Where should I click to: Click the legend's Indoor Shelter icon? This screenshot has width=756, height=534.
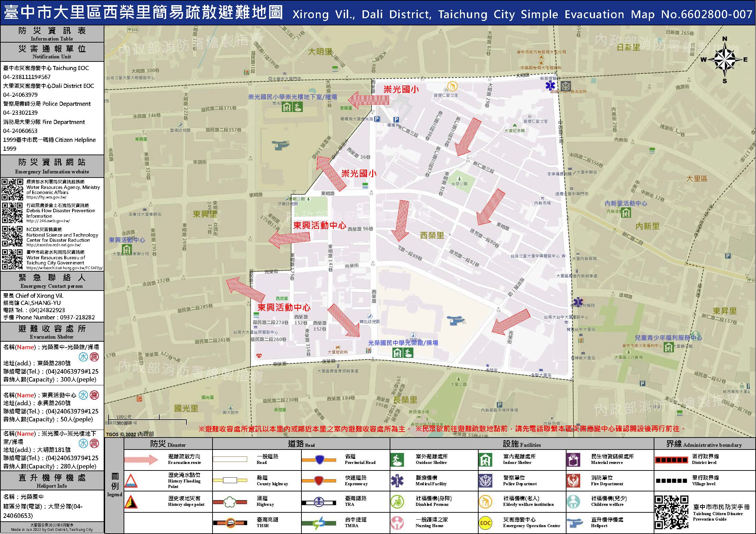click(485, 460)
